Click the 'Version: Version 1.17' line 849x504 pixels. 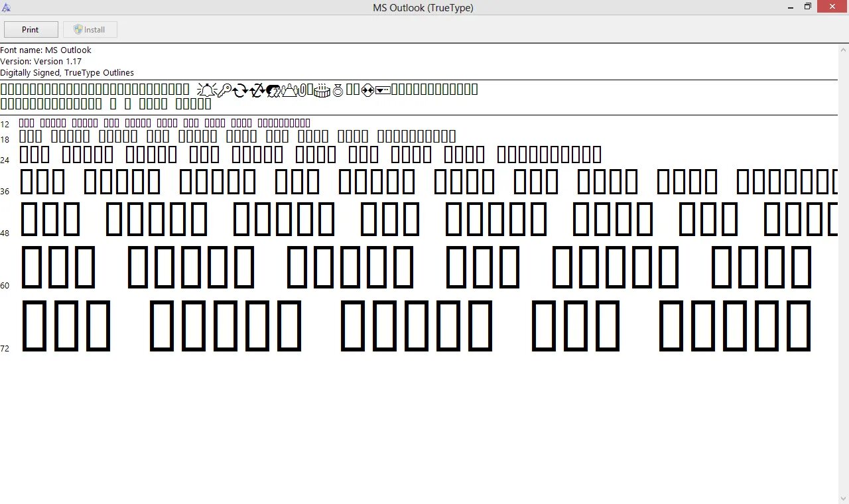coord(40,61)
